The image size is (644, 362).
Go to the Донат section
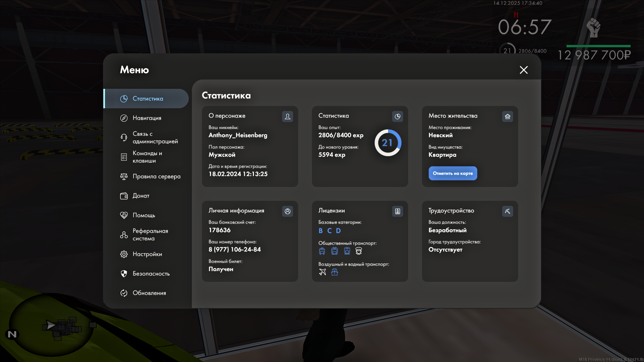(141, 196)
